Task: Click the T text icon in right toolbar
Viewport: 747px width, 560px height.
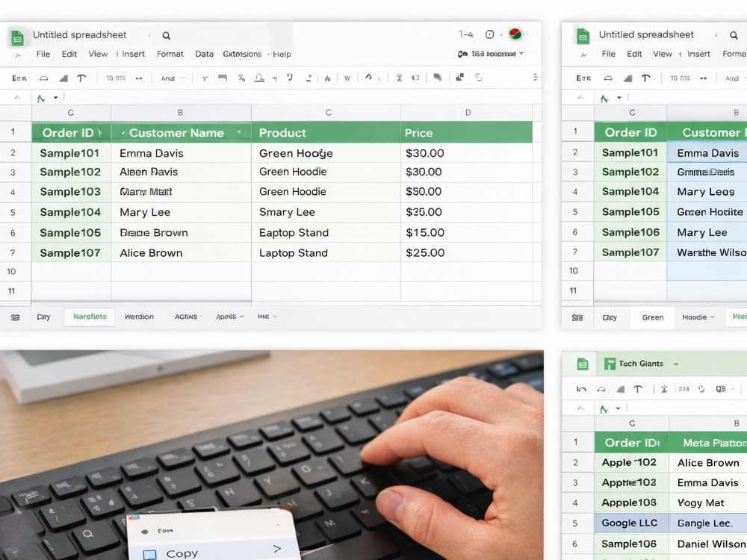Action: pos(645,78)
